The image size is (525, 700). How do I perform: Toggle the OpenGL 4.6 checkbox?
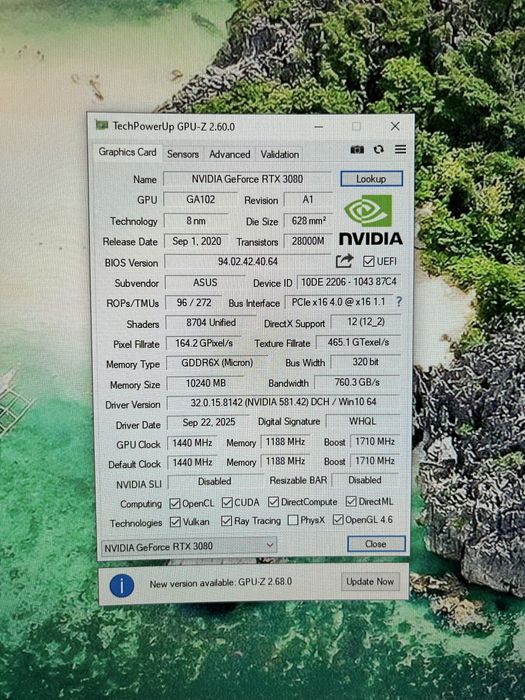coord(338,520)
